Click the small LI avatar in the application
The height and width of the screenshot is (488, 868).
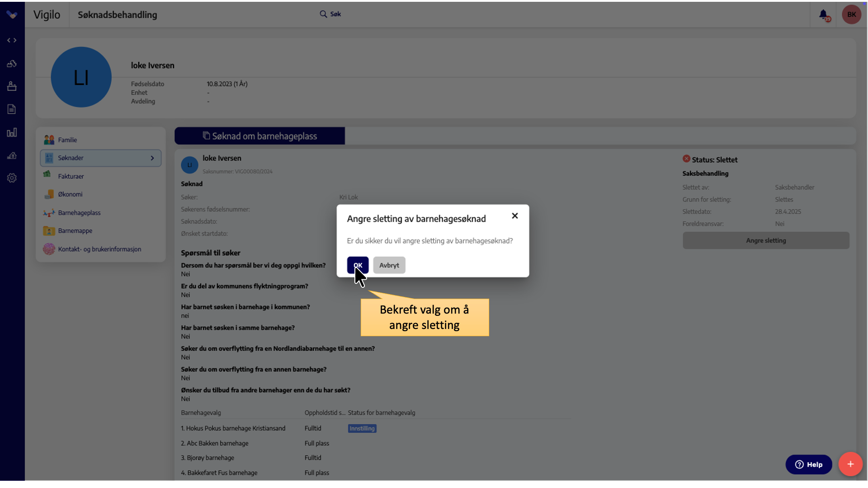tap(189, 165)
